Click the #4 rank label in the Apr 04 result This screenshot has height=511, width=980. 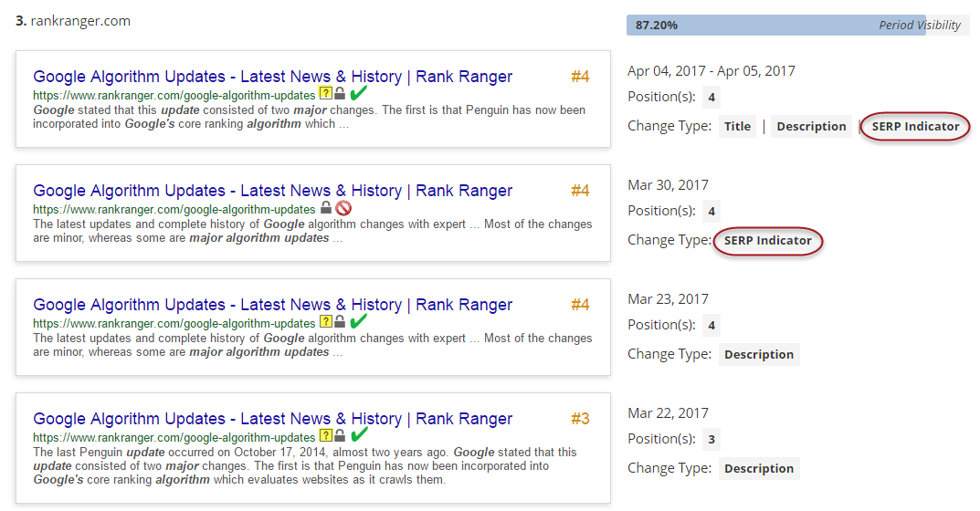(580, 77)
